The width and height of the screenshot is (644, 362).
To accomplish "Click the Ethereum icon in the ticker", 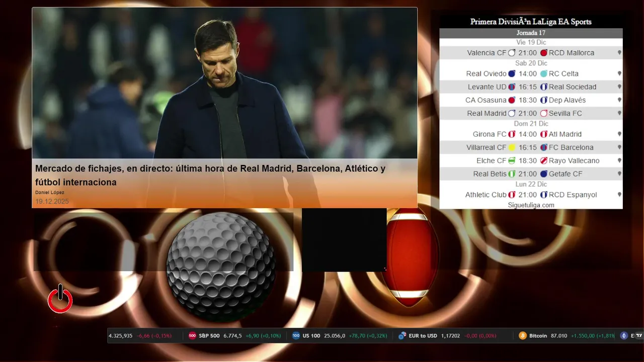I will (x=624, y=336).
